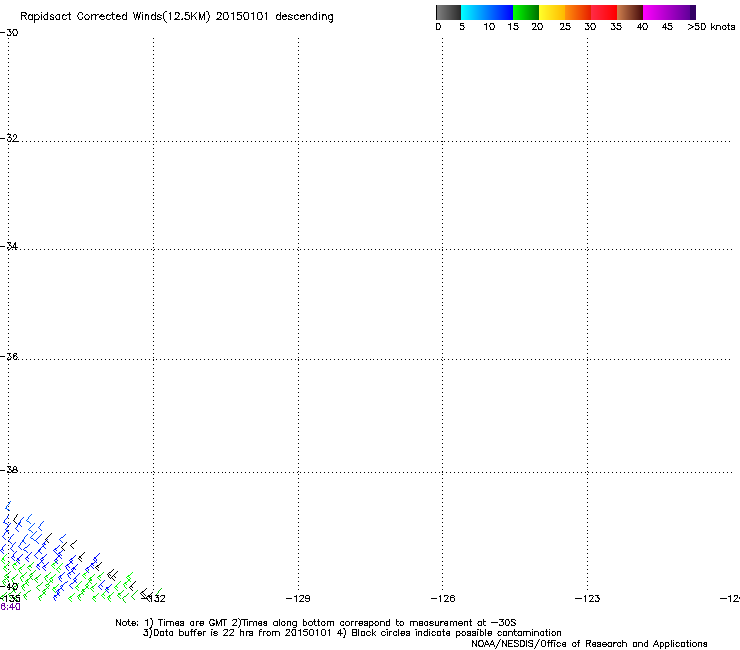Click the brown 35-40 knots color band

click(x=630, y=12)
